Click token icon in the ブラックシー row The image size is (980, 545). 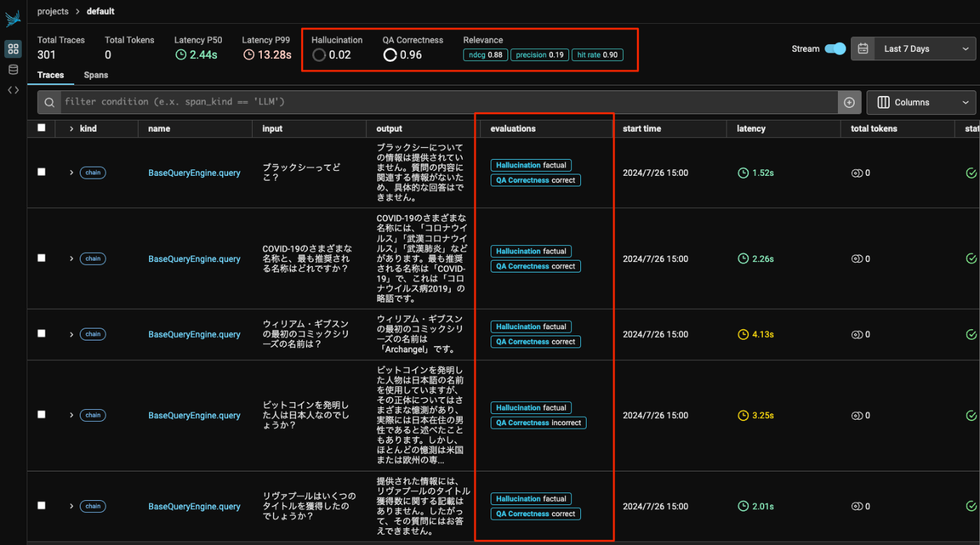pyautogui.click(x=857, y=173)
